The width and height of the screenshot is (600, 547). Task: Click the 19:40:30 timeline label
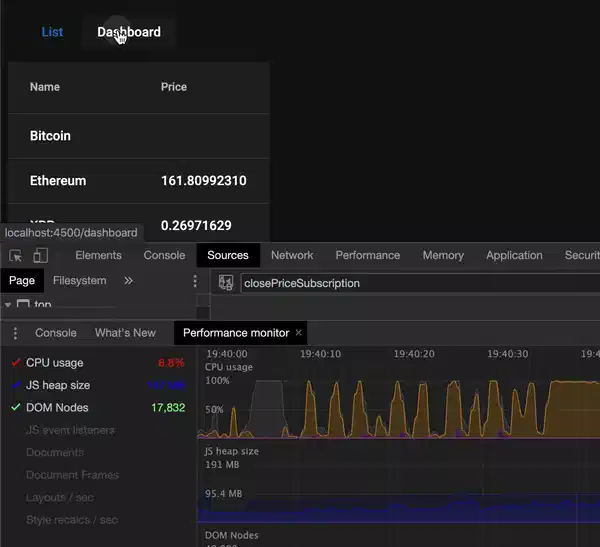(x=507, y=354)
